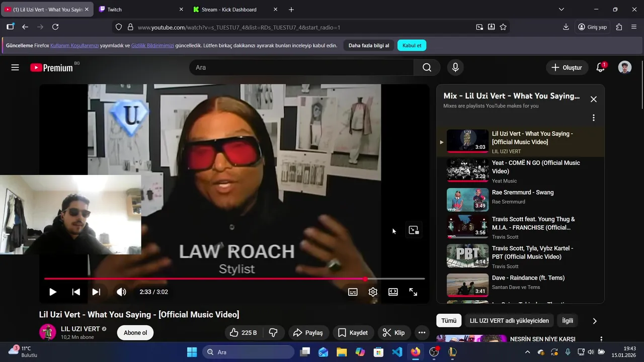
Task: Click Daha fazla bilgi al button
Action: click(x=369, y=45)
